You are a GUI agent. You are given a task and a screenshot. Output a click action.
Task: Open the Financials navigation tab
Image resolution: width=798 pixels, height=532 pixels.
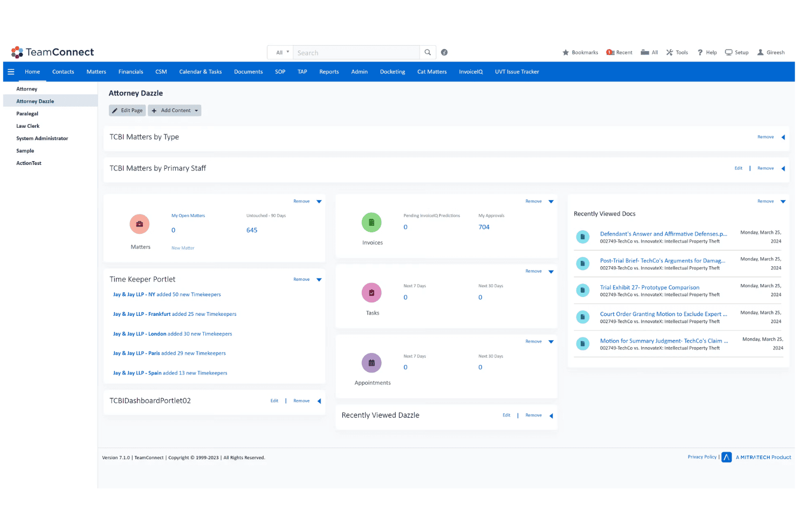pos(131,72)
